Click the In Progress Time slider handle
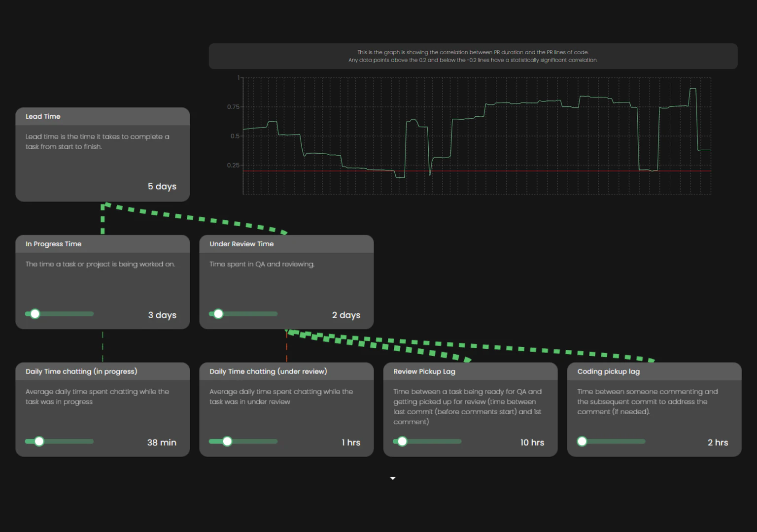 coord(35,314)
